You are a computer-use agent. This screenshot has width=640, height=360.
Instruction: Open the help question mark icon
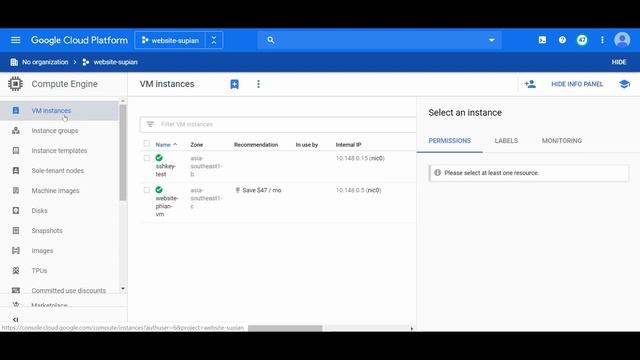[562, 40]
